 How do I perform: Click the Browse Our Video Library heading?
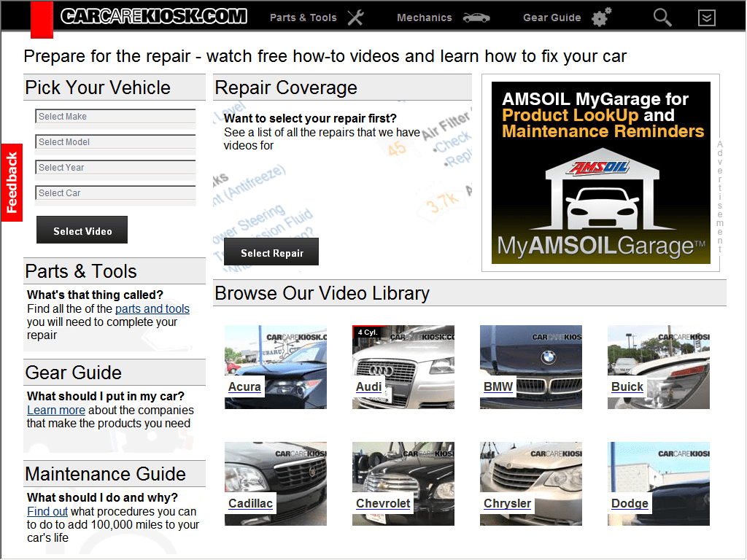[x=322, y=293]
